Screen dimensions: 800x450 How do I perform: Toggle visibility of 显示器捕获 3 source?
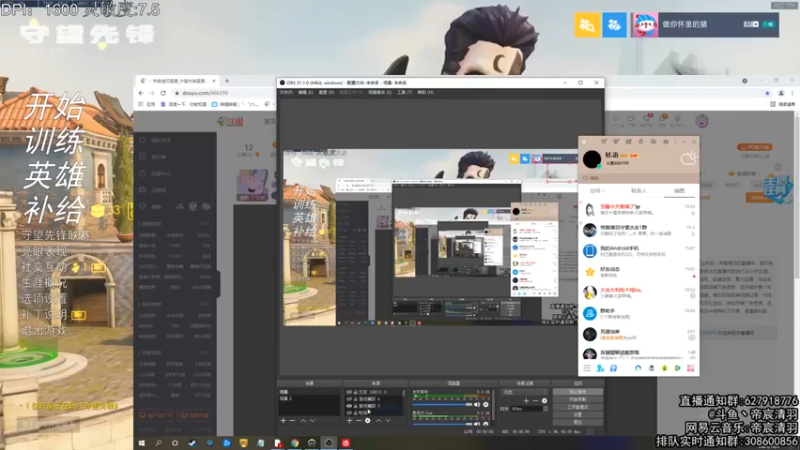coord(349,406)
